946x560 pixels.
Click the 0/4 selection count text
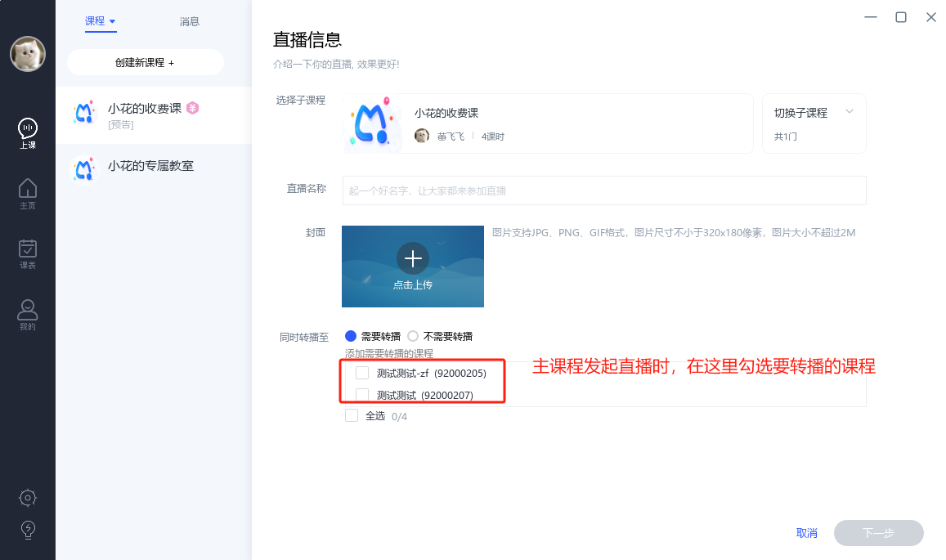[399, 416]
